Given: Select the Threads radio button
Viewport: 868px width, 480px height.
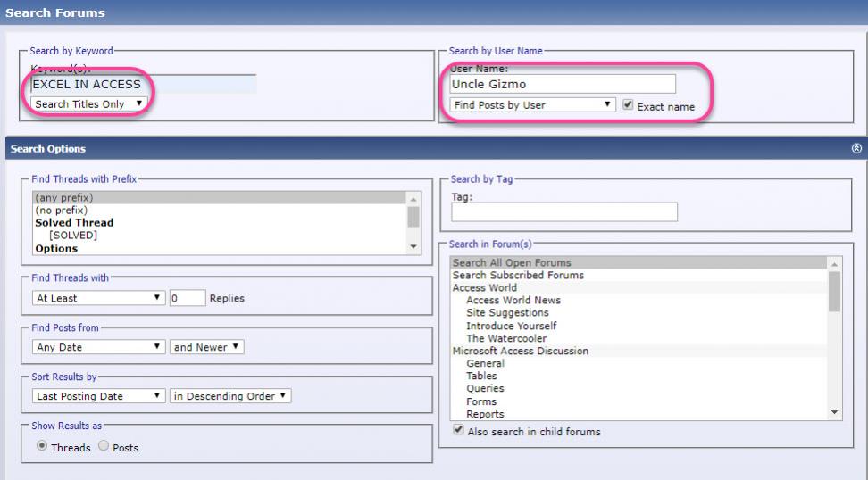Looking at the screenshot, I should click(42, 447).
